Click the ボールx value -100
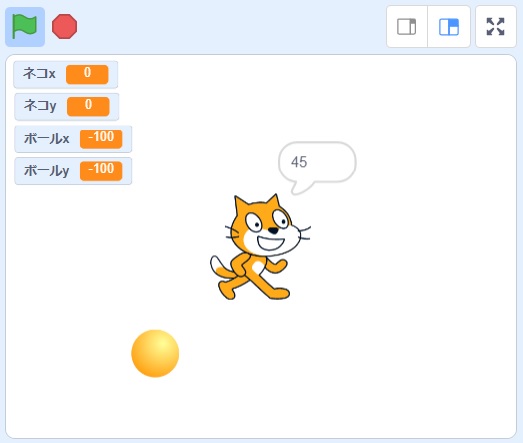This screenshot has width=523, height=443. click(x=101, y=139)
